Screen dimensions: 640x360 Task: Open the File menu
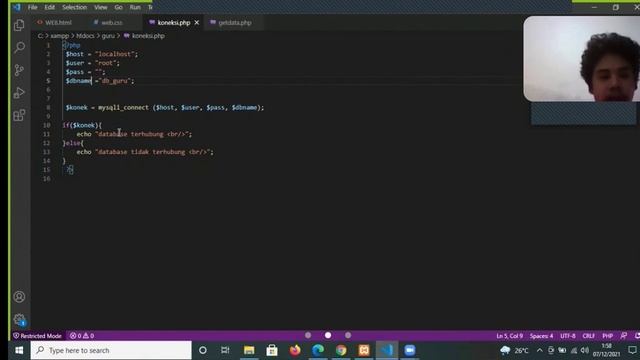[33, 7]
